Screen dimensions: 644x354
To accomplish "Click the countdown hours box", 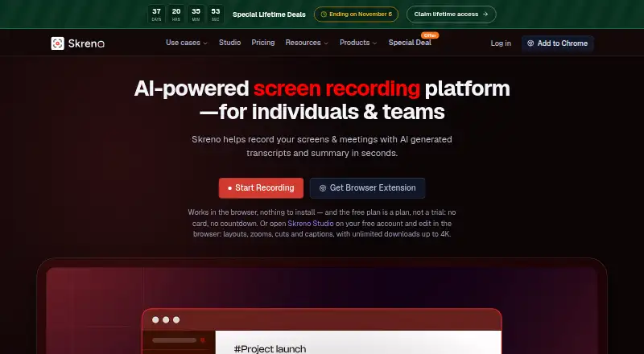I will click(x=176, y=14).
